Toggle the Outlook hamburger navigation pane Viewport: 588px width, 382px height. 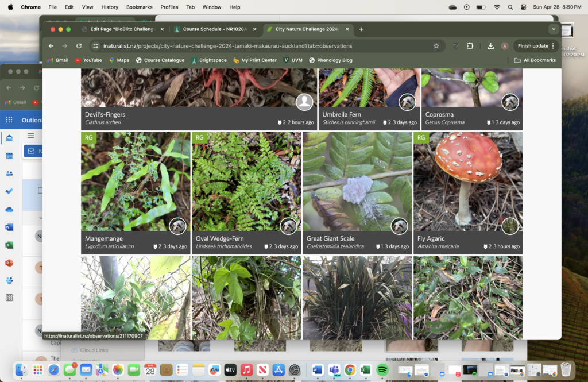pyautogui.click(x=31, y=136)
